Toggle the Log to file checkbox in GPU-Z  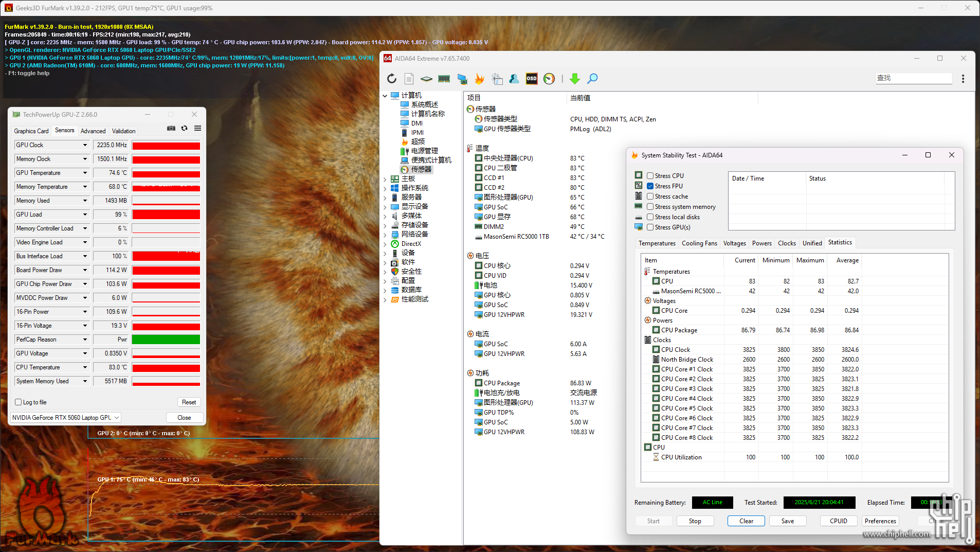[19, 402]
